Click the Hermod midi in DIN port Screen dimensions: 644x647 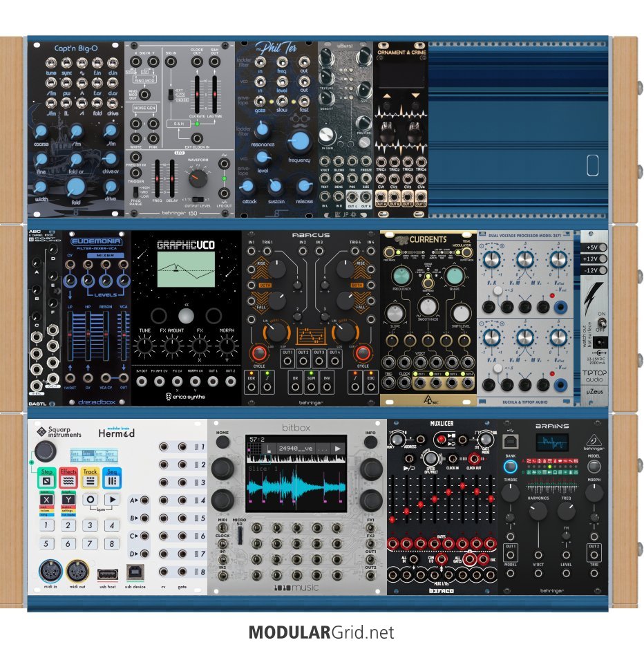click(x=50, y=572)
